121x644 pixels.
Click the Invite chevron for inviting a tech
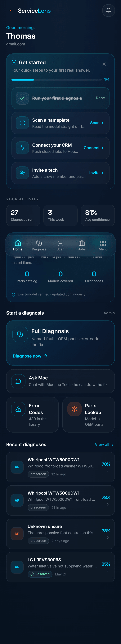[102, 173]
